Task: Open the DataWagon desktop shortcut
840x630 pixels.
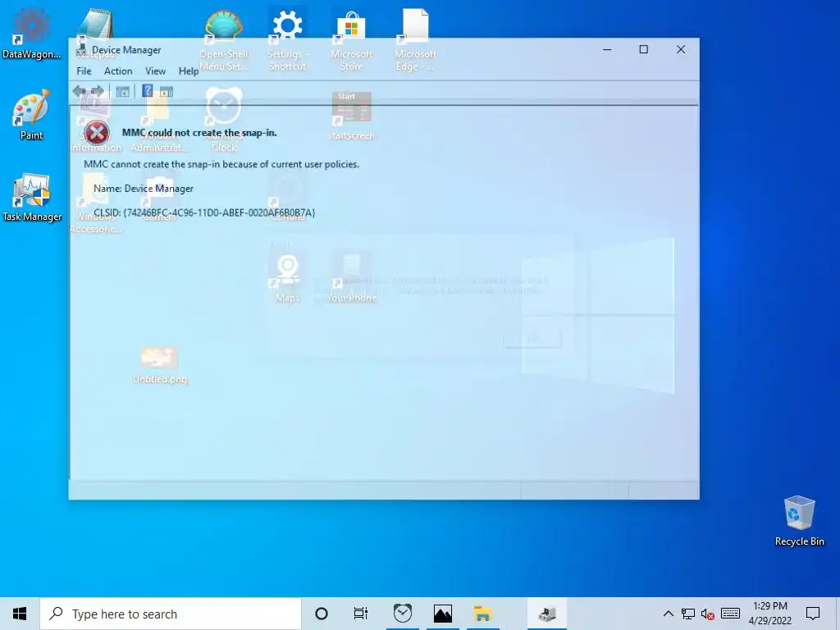Action: click(x=31, y=33)
